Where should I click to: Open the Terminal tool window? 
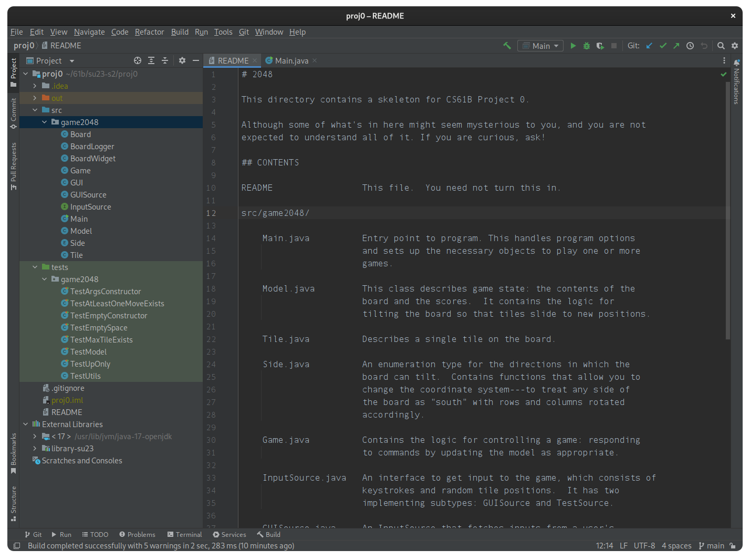[184, 534]
